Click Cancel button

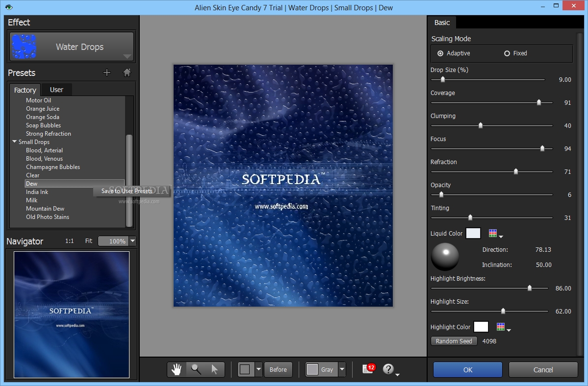[x=543, y=370]
